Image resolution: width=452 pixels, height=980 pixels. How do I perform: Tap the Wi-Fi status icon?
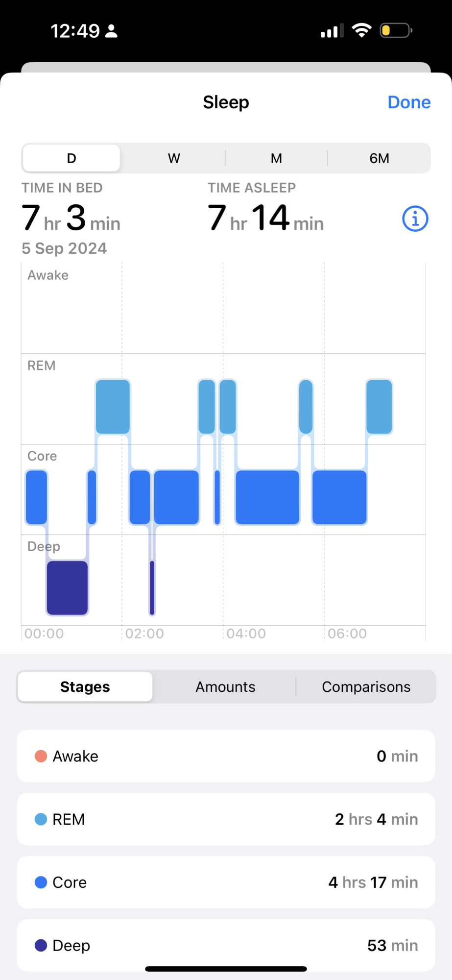[362, 30]
